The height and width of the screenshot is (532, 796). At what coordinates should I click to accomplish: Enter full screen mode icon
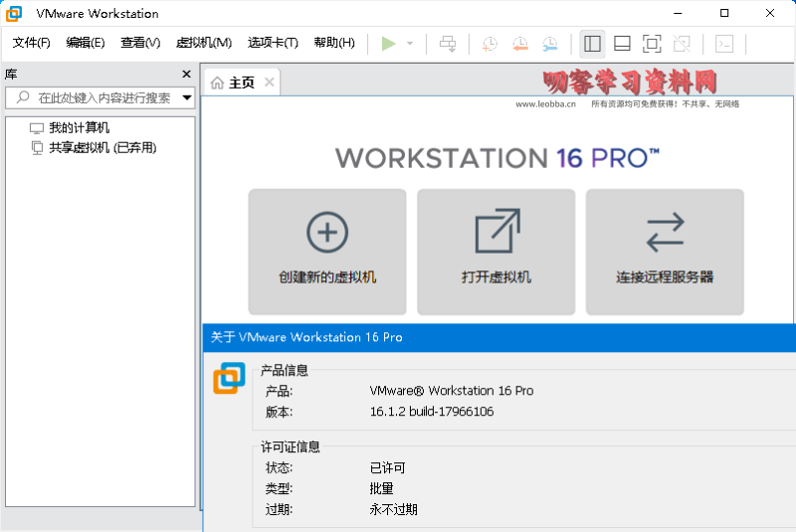[x=652, y=44]
